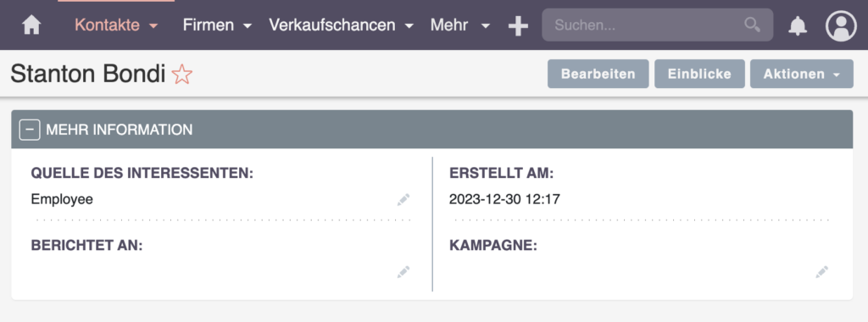This screenshot has width=868, height=322.
Task: Mark Stanton Bondi as favorite star
Action: 181,74
